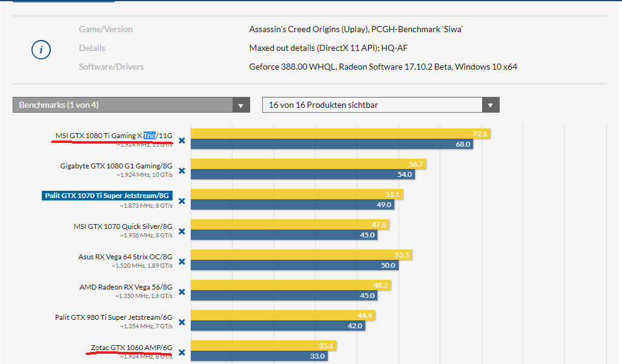This screenshot has height=364, width=622.
Task: Click the Zotac GTX 1060 AMP/6G label
Action: pos(131,348)
